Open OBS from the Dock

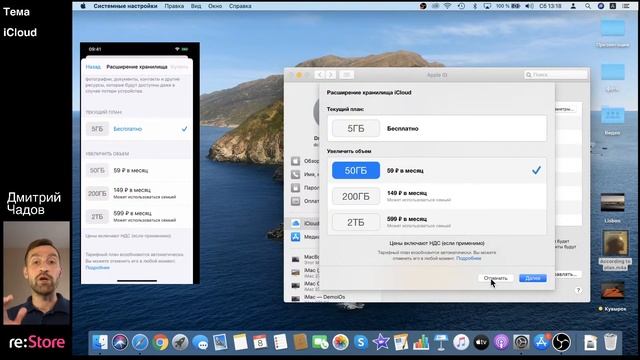[x=561, y=342]
